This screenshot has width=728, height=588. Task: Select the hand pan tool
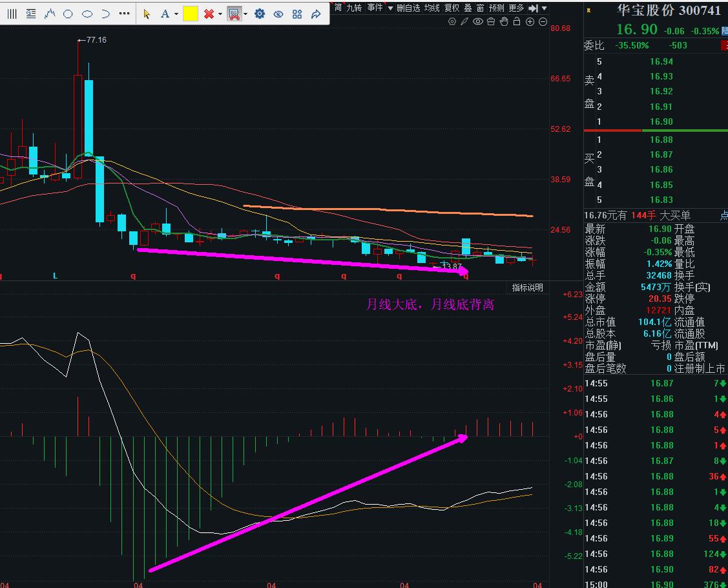point(504,21)
